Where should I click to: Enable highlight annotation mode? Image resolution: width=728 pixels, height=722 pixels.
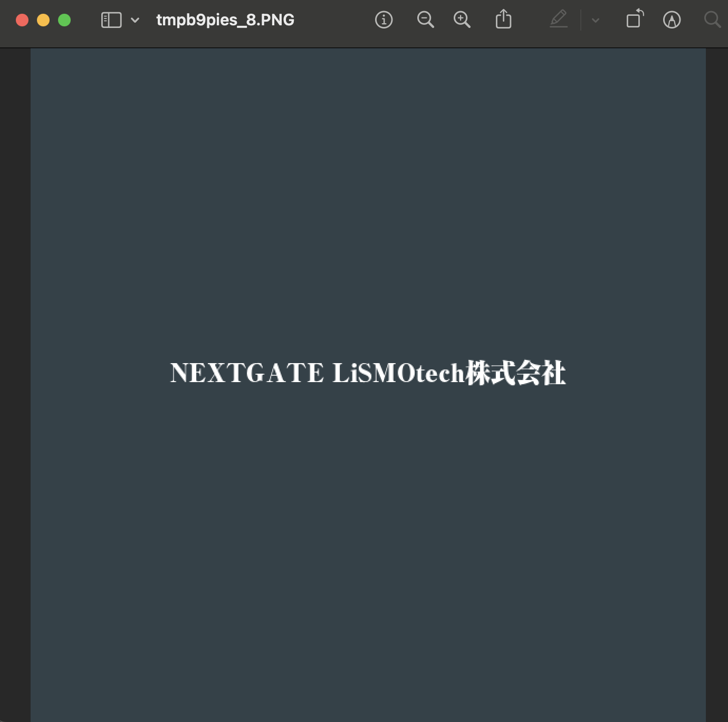click(559, 20)
